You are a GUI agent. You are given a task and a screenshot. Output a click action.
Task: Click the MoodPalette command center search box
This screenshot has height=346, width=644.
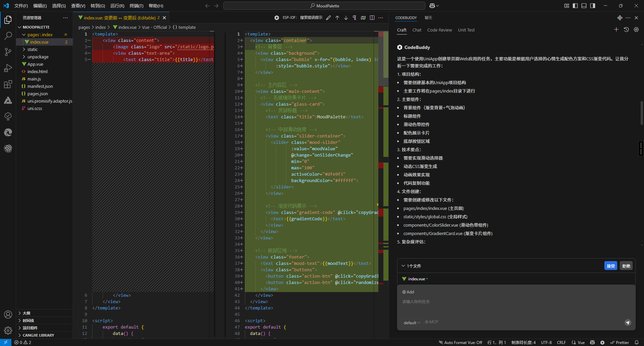pyautogui.click(x=324, y=6)
